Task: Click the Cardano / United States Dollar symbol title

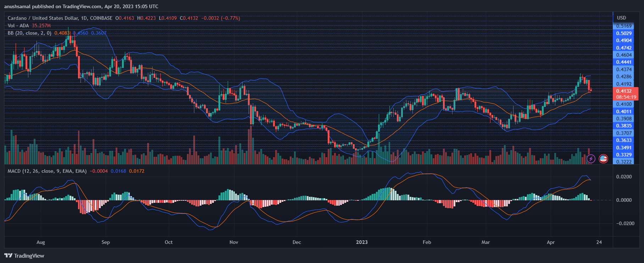Action: tap(60, 18)
